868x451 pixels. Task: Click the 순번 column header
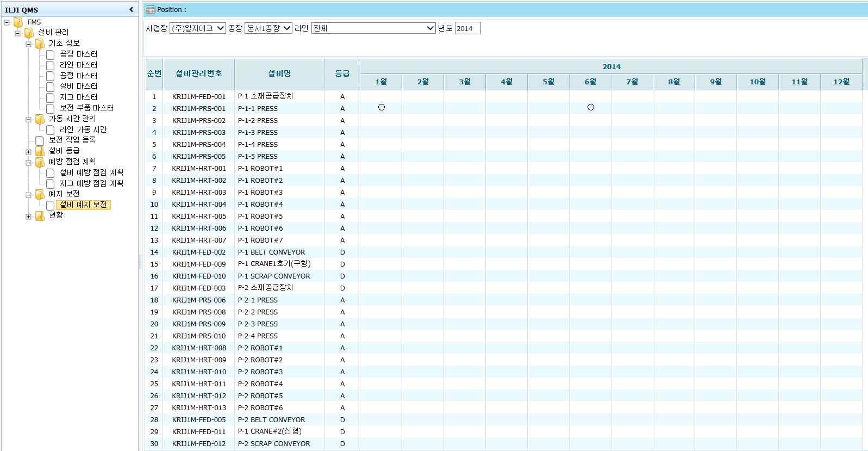(x=154, y=73)
